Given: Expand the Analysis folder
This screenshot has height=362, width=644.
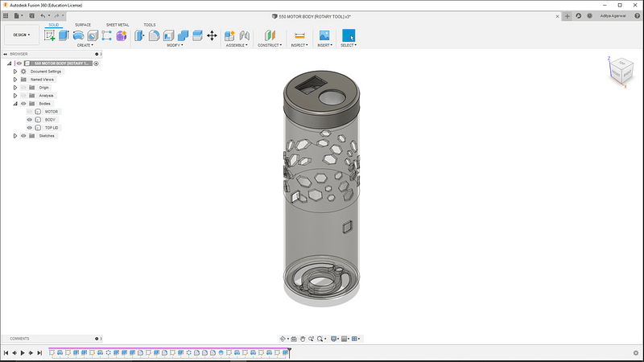Looking at the screenshot, I should click(15, 96).
